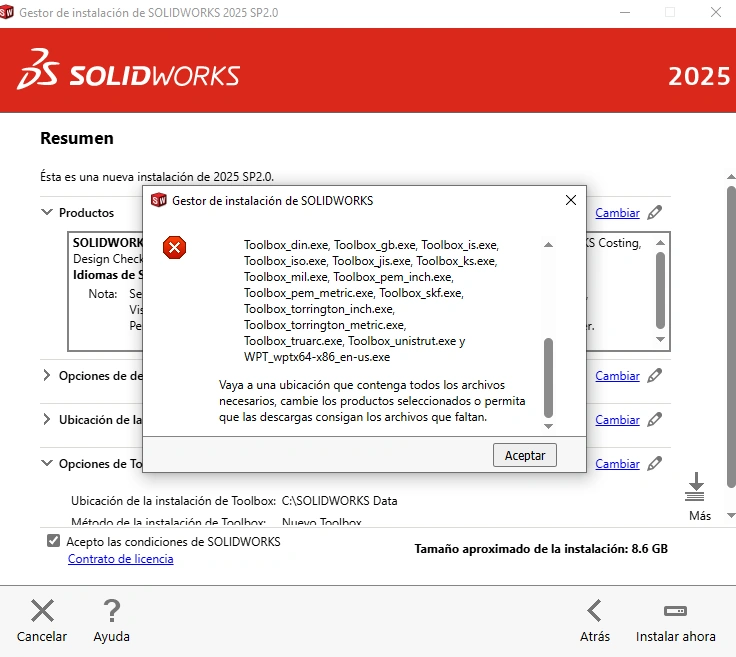Click text 'C:\SOLIDWORKS Data'
Viewport: 736px width, 657px height.
pyautogui.click(x=339, y=501)
